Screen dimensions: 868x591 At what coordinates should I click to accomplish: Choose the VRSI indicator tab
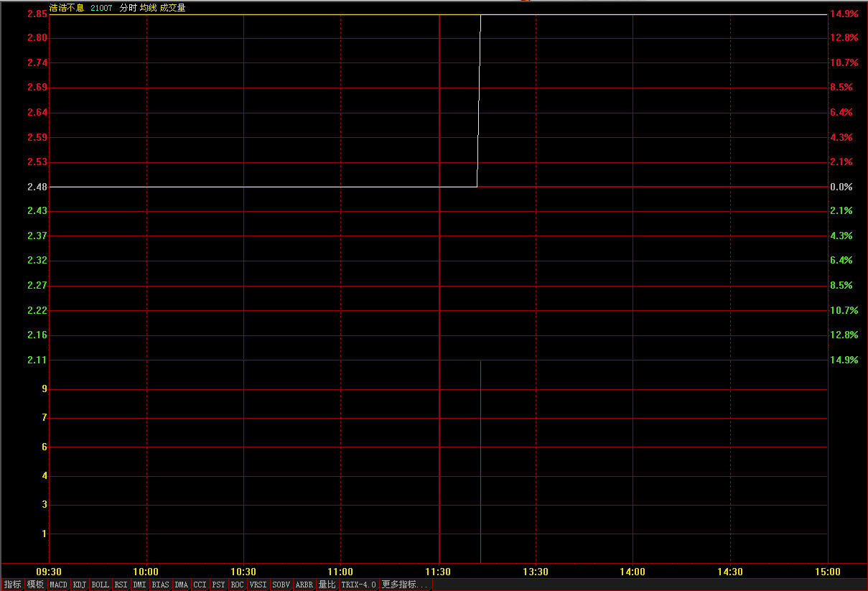click(258, 585)
